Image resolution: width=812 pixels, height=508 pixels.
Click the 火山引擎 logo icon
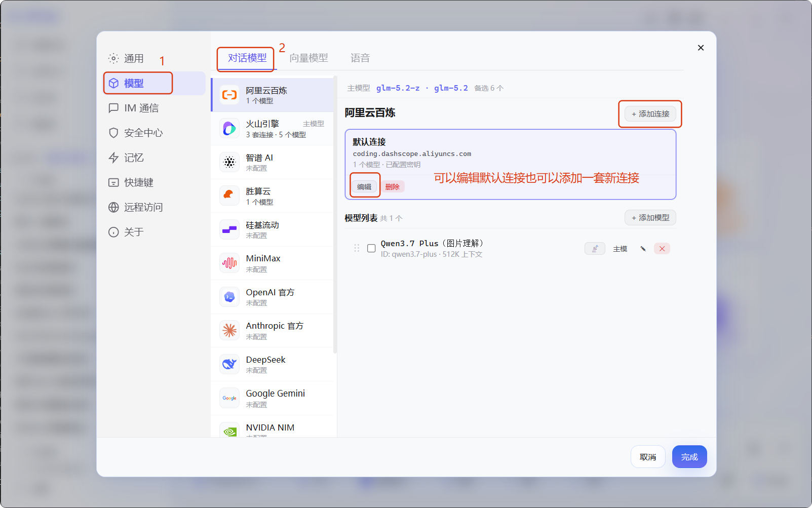tap(229, 129)
